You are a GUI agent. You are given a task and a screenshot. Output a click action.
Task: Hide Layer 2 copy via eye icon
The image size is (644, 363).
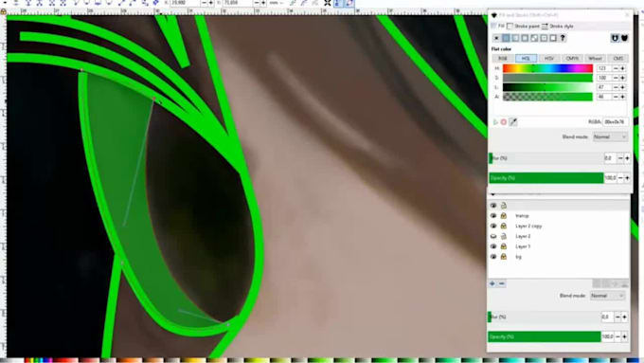493,226
